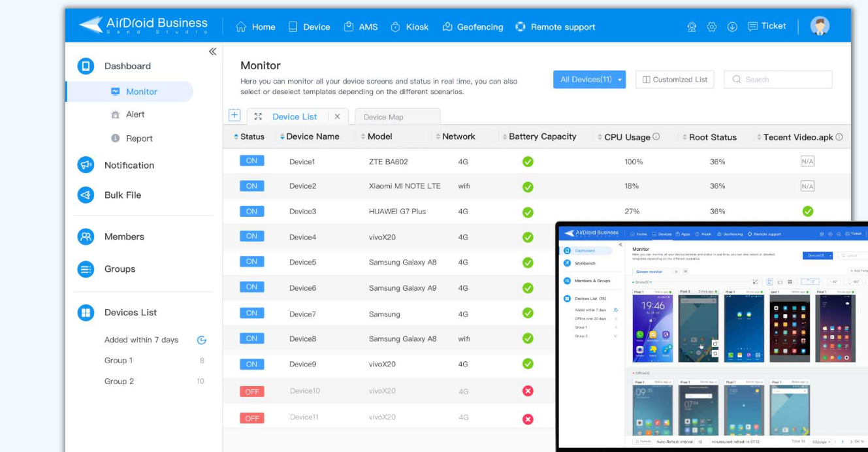Add a new tab with the plus icon
868x452 pixels.
(x=234, y=115)
